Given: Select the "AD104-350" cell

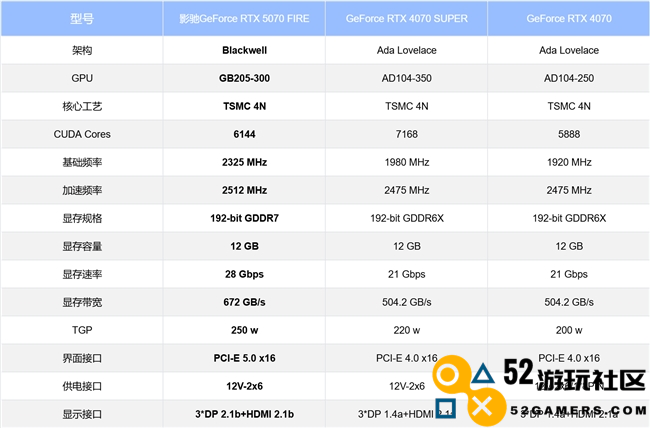Looking at the screenshot, I should click(x=406, y=78).
